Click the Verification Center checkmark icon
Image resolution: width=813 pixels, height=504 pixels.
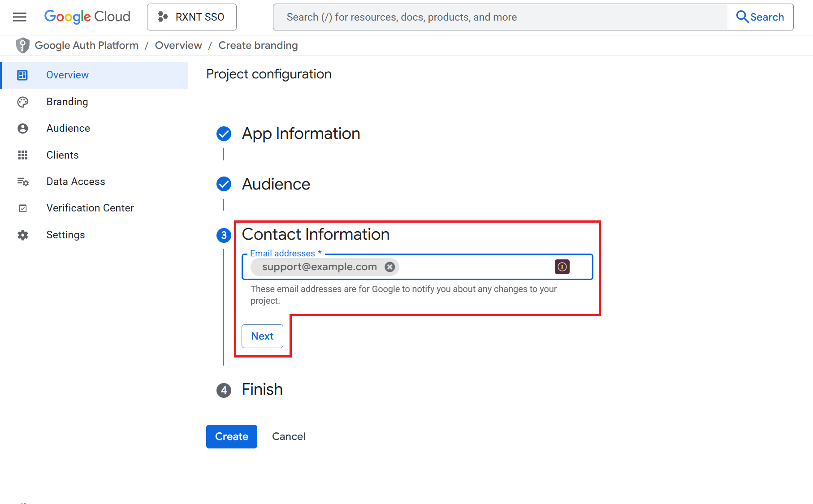point(22,208)
